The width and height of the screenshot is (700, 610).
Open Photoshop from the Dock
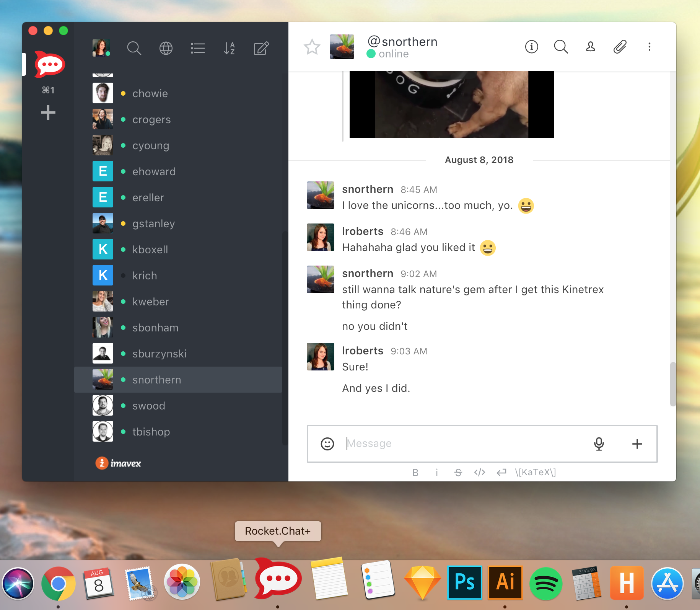[x=465, y=582]
